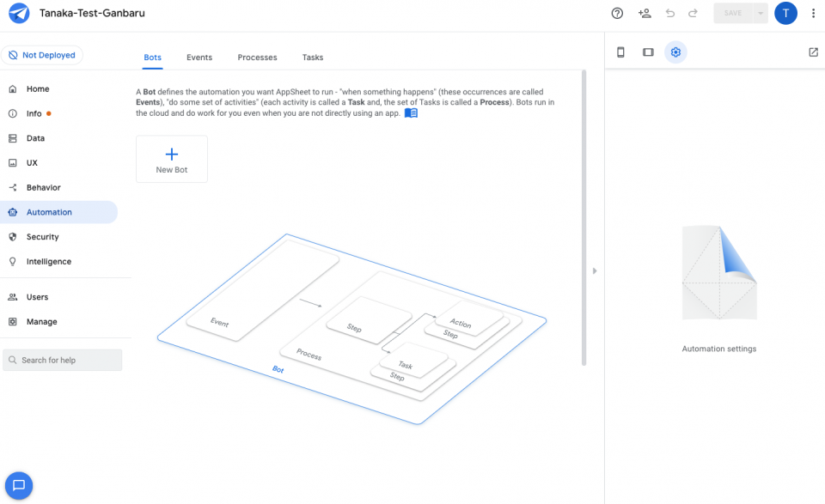
Task: Open the Info section
Action: 59,113
